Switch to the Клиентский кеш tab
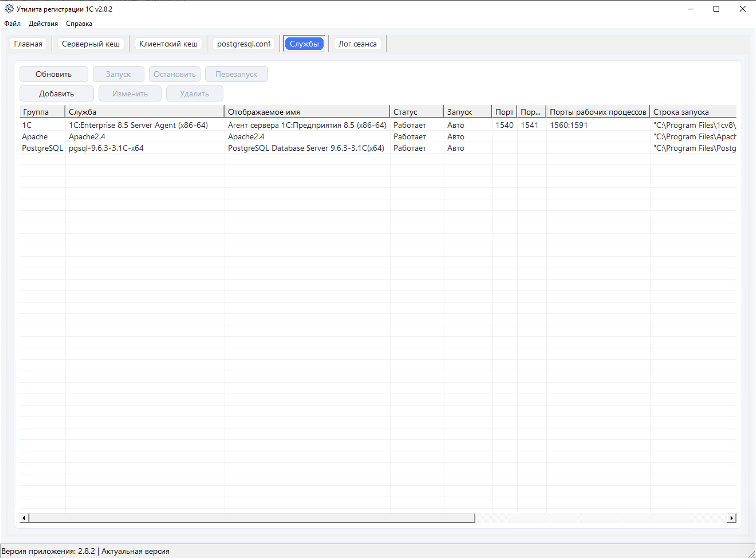756x558 pixels. pos(168,44)
